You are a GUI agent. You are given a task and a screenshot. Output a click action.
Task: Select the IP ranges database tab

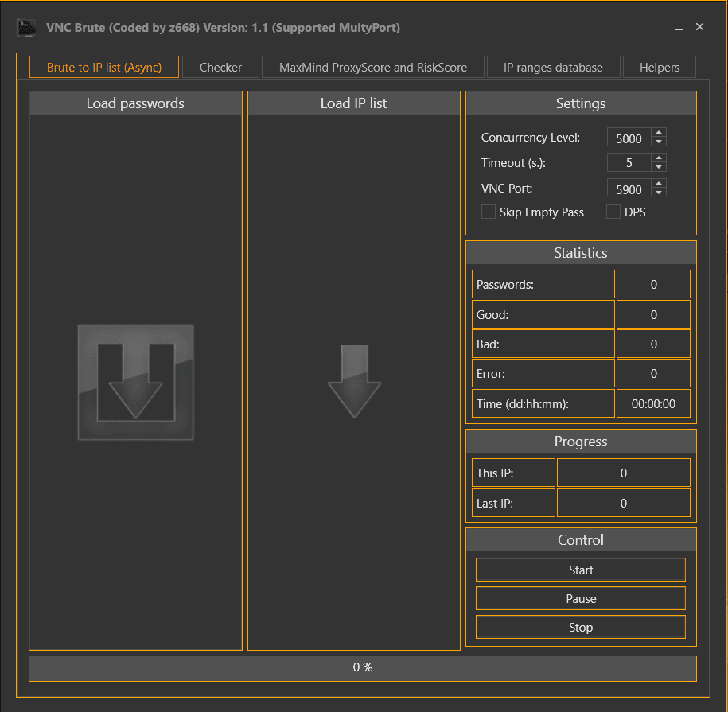coord(553,68)
